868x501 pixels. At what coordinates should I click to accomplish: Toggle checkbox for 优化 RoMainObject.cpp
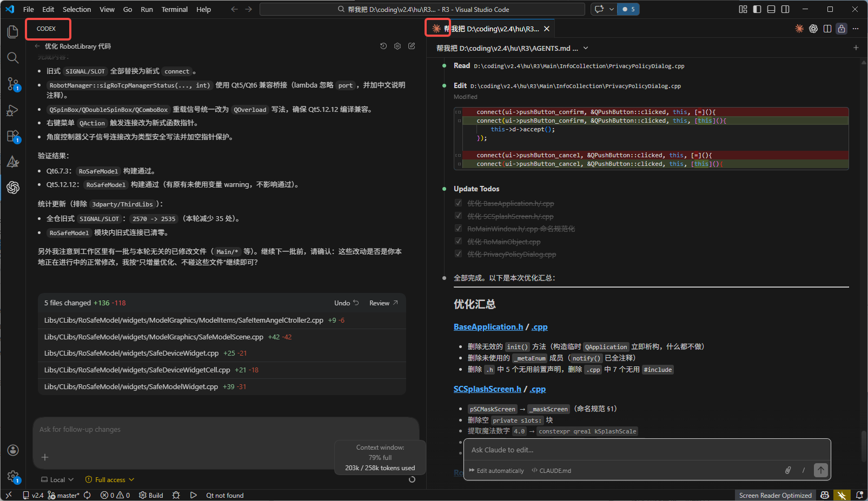[x=458, y=242]
